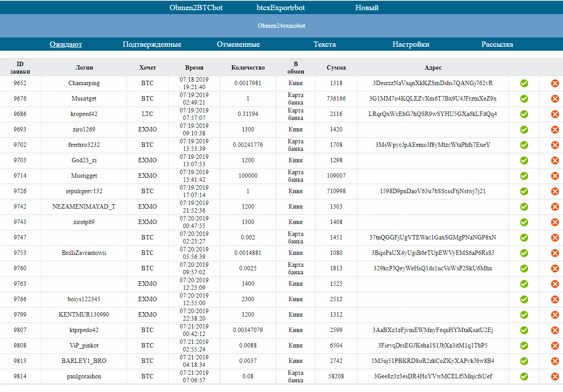
Task: Select address LRqrQxWcEhG7hQSR9wSYHU5GXa6kLFdQq4
Action: click(433, 114)
